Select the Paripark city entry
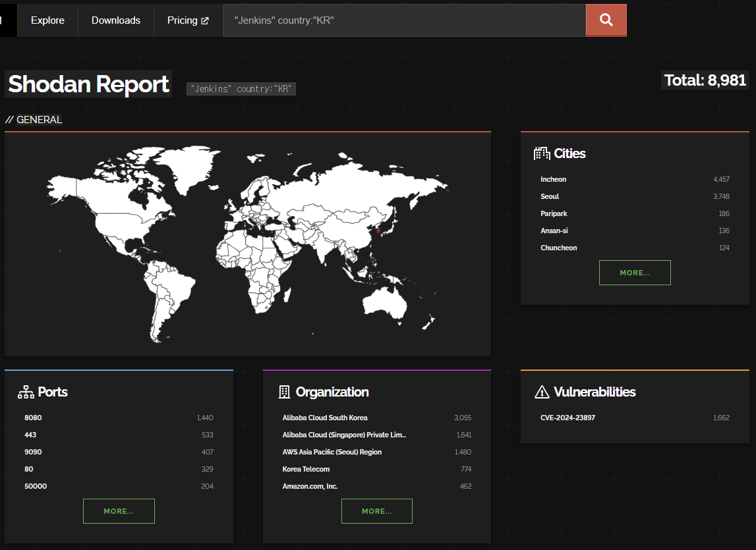Image resolution: width=756 pixels, height=550 pixels. [x=554, y=213]
